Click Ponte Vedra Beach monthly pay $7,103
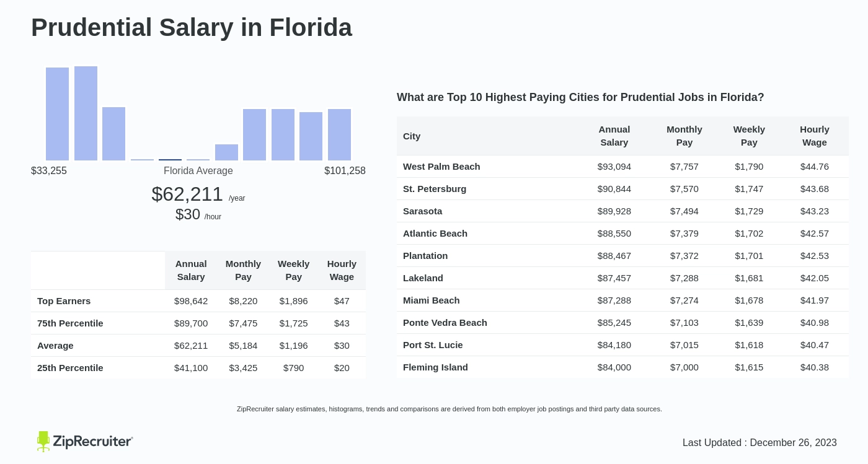This screenshot has height=464, width=868. click(x=684, y=323)
